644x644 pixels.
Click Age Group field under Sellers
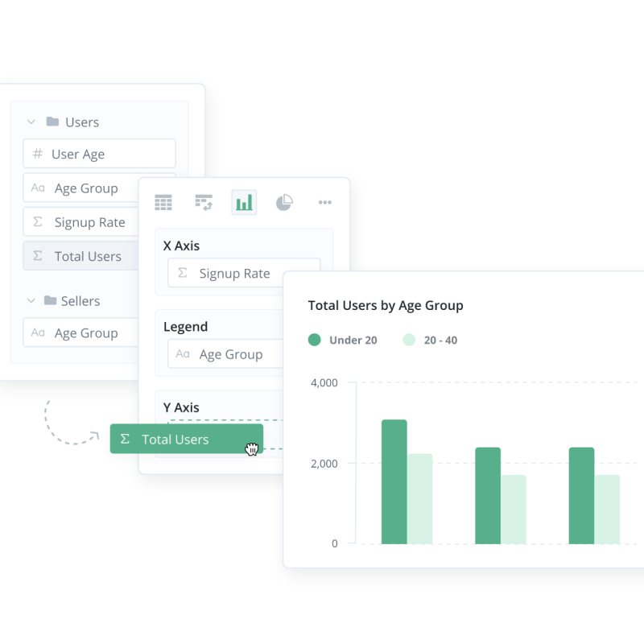coord(85,333)
